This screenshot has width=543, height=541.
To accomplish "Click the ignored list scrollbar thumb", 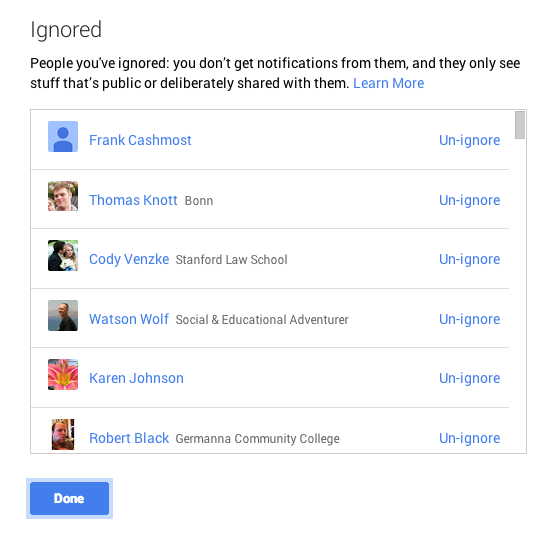I will click(519, 125).
